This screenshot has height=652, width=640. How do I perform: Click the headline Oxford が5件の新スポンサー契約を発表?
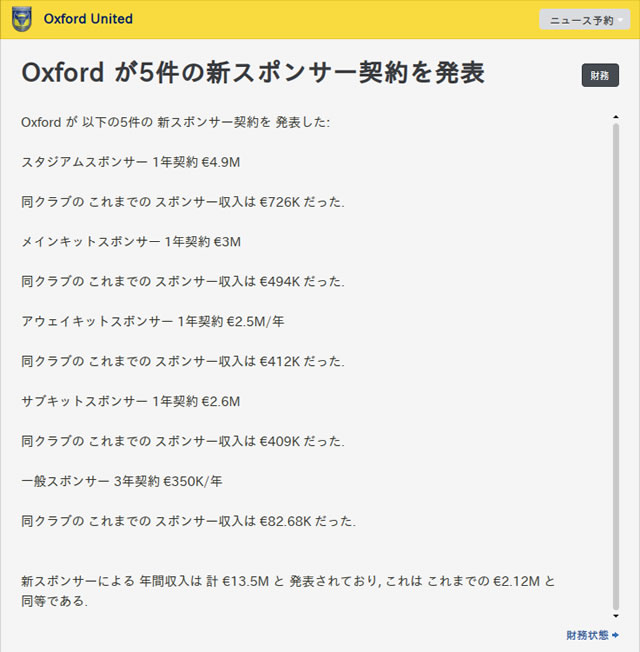click(253, 73)
